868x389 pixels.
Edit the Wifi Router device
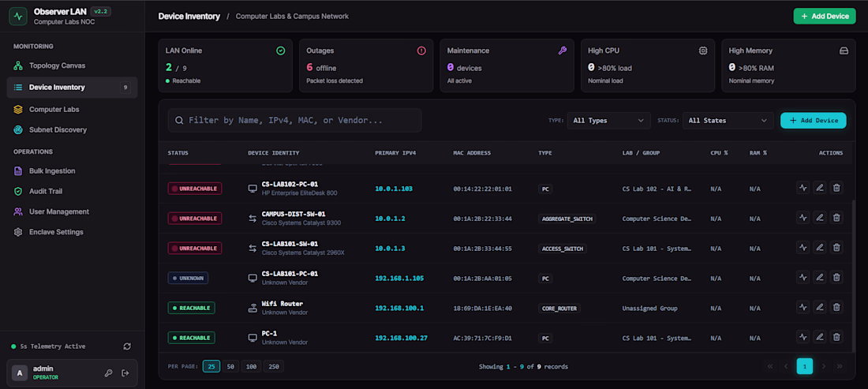pos(820,308)
